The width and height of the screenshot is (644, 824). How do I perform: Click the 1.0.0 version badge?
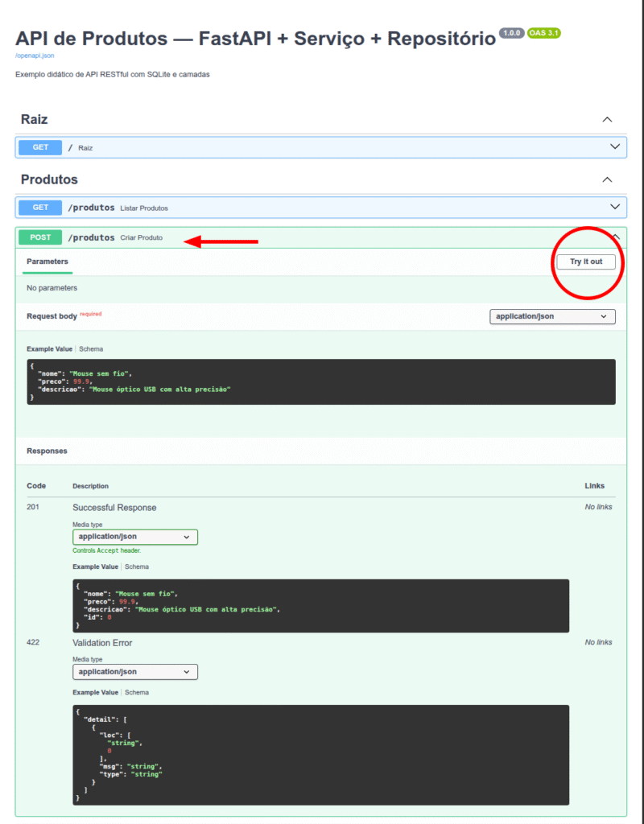point(511,33)
